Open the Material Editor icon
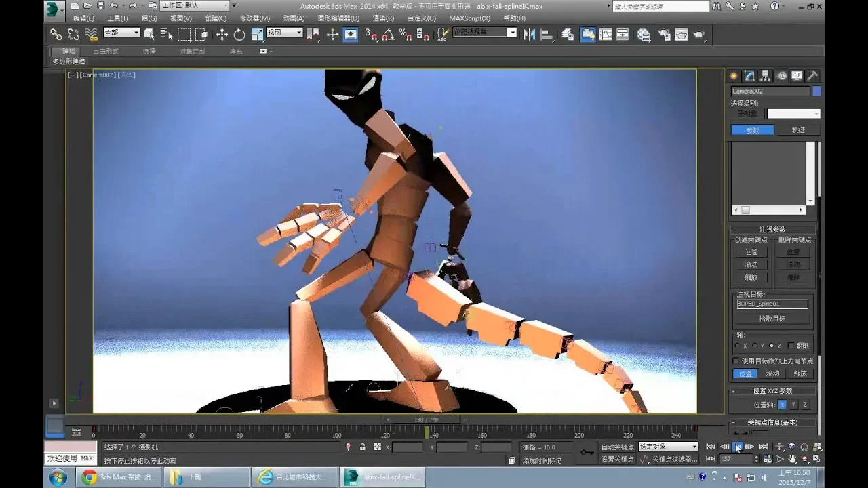868x488 pixels. (644, 35)
